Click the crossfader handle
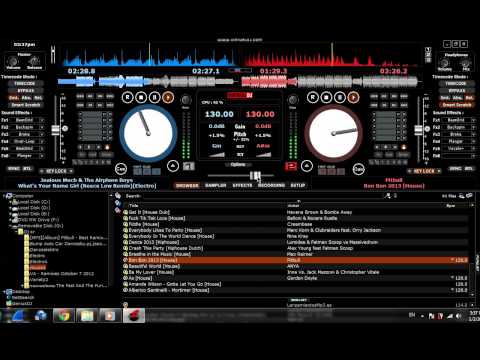This screenshot has width=480, height=360. click(x=256, y=176)
